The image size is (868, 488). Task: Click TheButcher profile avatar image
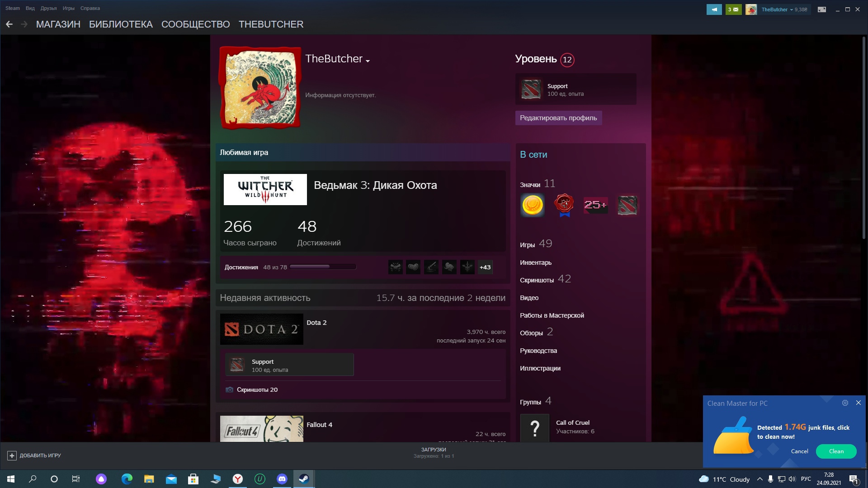pyautogui.click(x=260, y=88)
